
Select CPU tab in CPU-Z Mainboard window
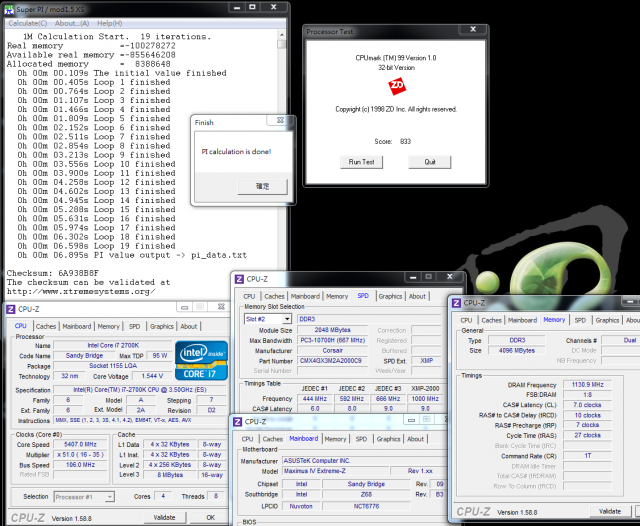pos(247,439)
